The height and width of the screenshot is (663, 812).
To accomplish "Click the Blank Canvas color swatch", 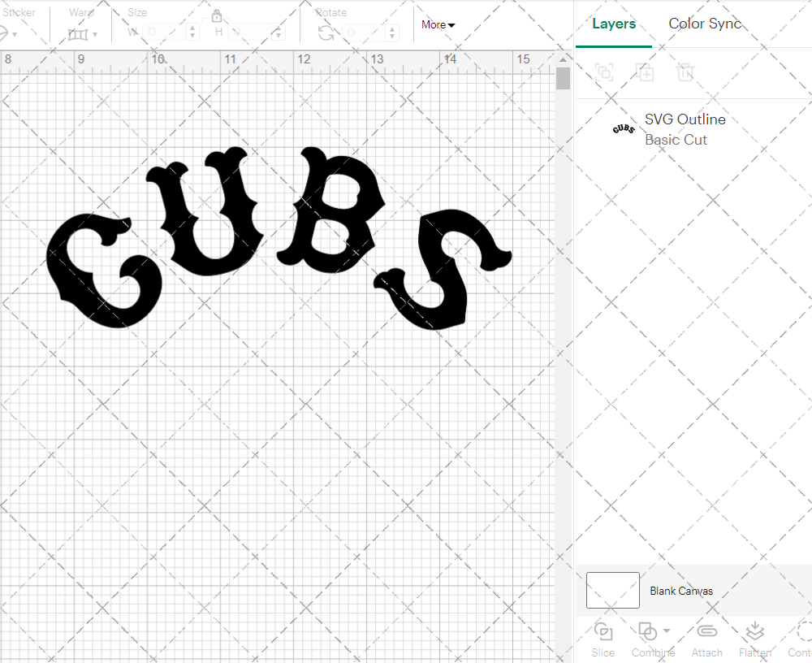I will pos(612,591).
